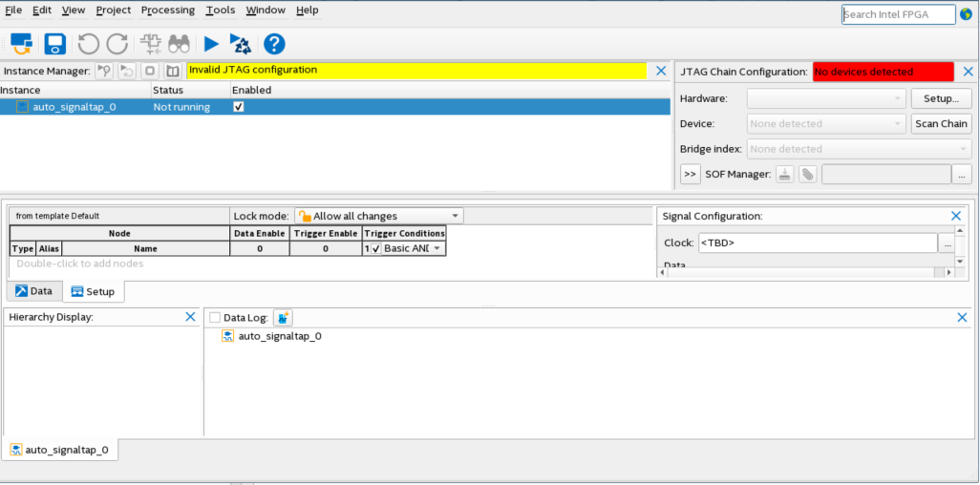Click the SOF Manager paperclip attach icon
The height and width of the screenshot is (485, 980).
pyautogui.click(x=807, y=174)
